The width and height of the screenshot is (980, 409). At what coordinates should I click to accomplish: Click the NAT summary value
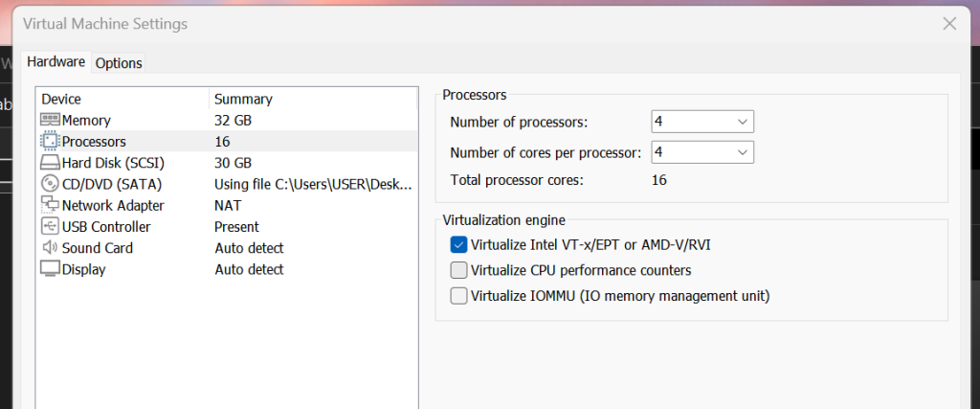tap(228, 206)
